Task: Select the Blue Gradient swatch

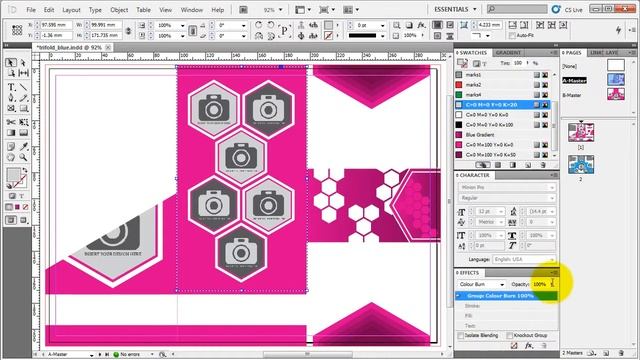Action: tap(502, 135)
